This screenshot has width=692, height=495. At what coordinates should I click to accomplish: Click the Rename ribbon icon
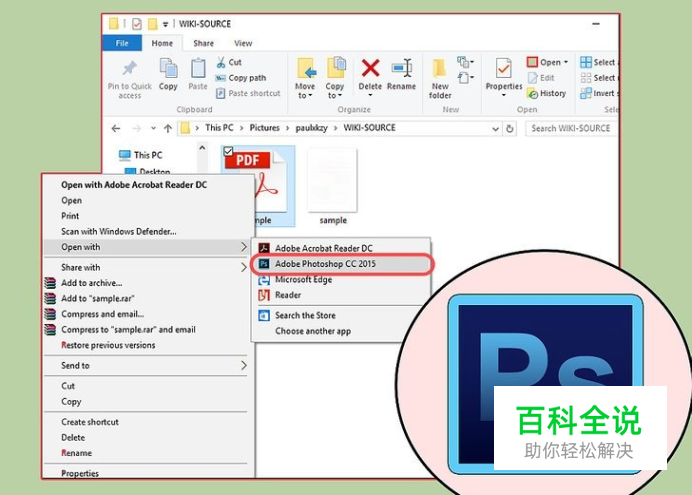(x=402, y=68)
